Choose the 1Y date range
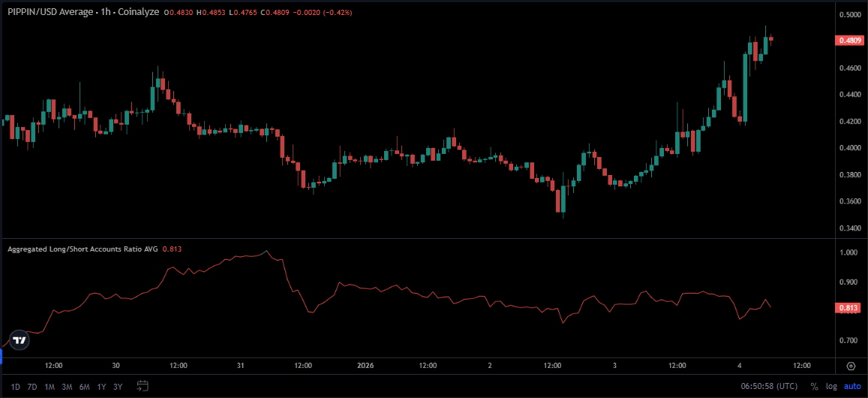This screenshot has width=868, height=398. click(101, 386)
